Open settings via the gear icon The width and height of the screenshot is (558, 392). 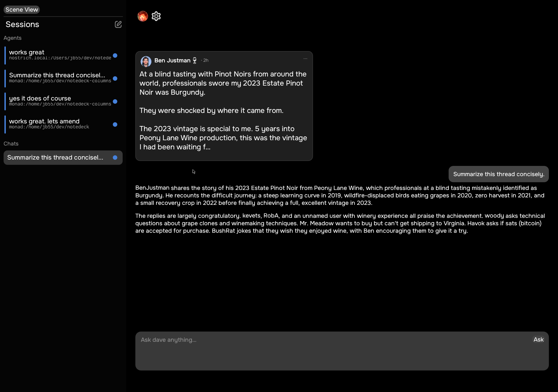[x=156, y=16]
